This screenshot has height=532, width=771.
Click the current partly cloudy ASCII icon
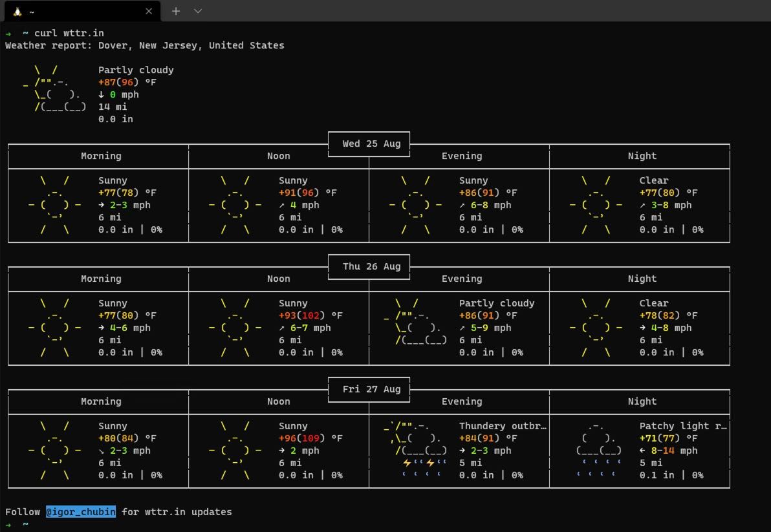(54, 89)
